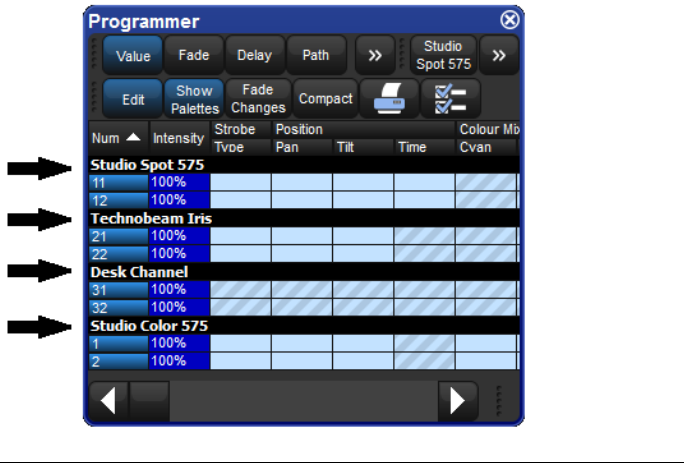Click the Time column header
The height and width of the screenshot is (463, 684).
coord(424,147)
